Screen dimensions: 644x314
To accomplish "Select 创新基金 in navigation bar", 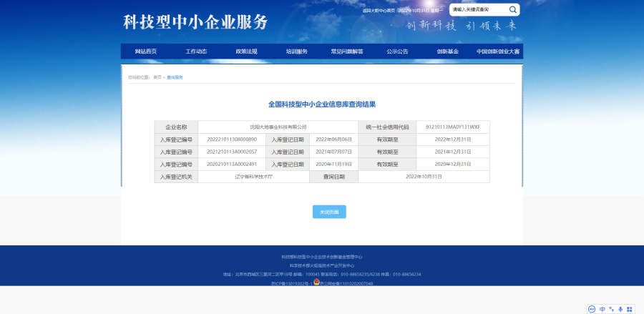I will (x=448, y=51).
